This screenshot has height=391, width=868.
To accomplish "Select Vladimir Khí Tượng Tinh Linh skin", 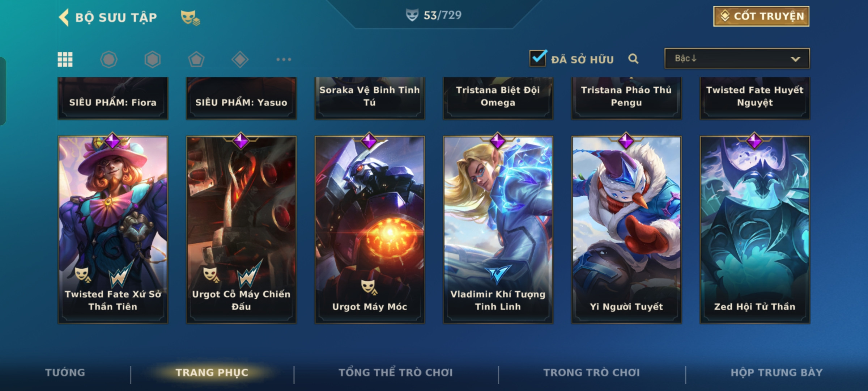I will point(498,230).
